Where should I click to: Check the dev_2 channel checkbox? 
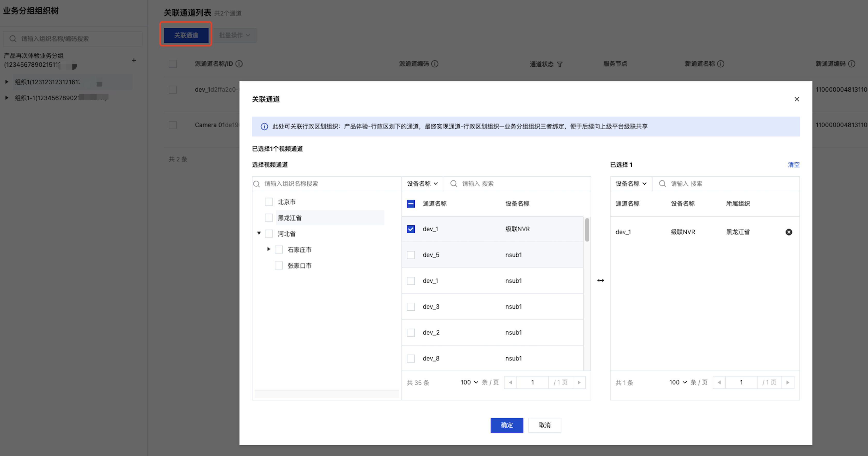tap(411, 333)
